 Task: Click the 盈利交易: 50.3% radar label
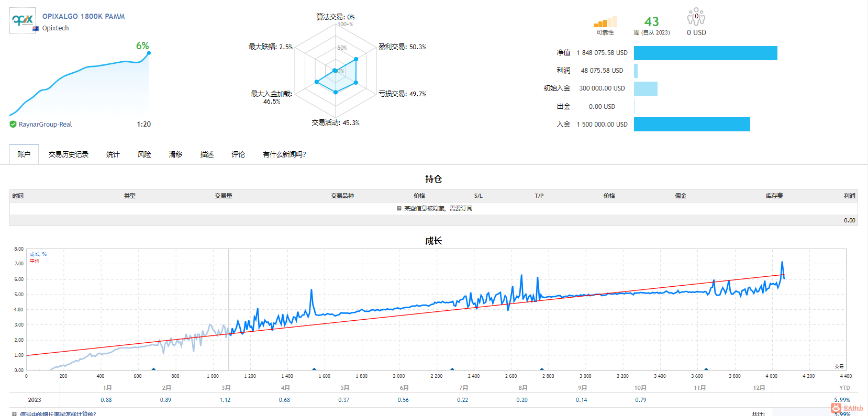click(402, 47)
